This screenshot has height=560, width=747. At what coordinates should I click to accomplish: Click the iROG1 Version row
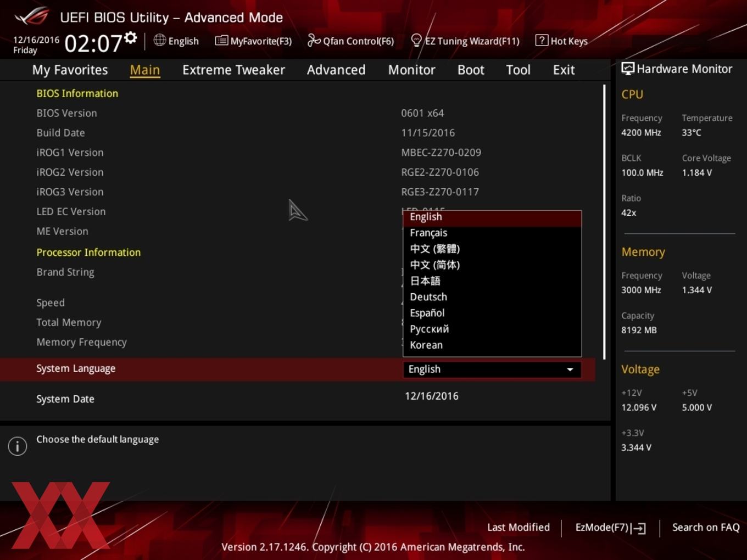coord(298,153)
